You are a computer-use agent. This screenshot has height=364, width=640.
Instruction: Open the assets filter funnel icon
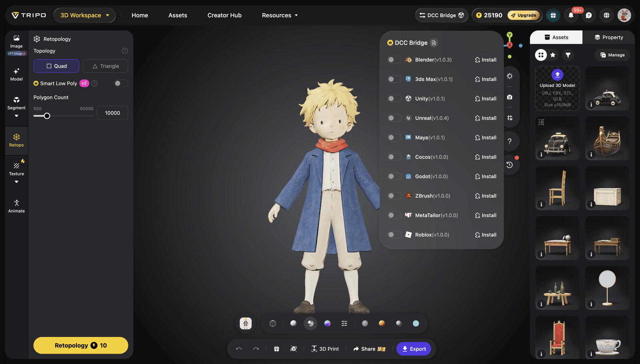tap(568, 55)
